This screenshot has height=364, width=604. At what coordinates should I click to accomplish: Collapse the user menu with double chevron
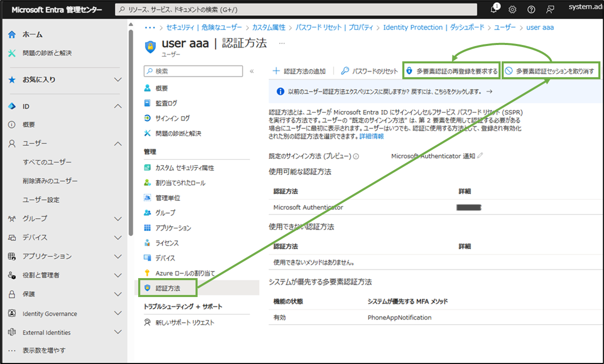pos(251,71)
